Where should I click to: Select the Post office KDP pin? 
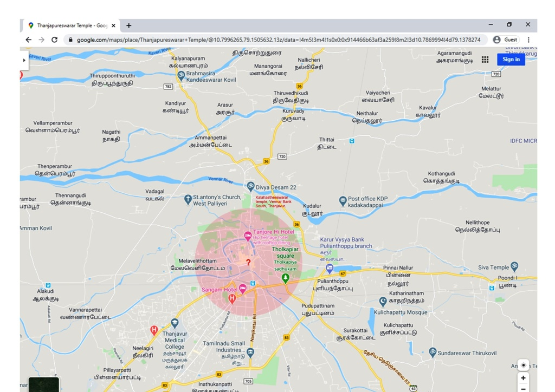343,200
